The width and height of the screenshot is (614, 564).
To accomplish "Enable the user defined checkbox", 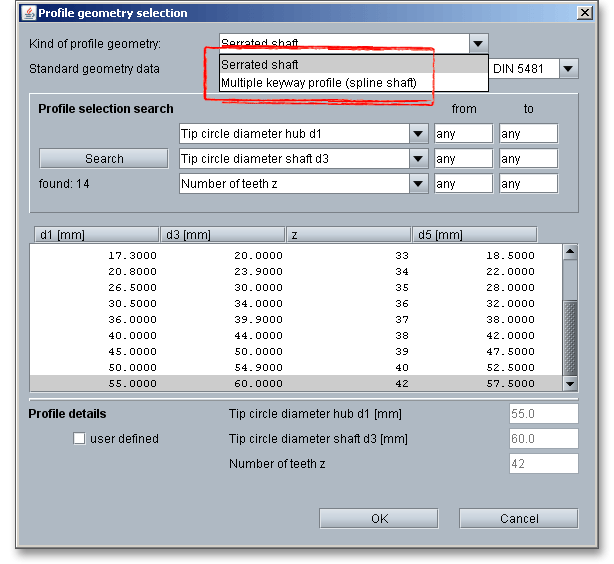I will (x=80, y=438).
